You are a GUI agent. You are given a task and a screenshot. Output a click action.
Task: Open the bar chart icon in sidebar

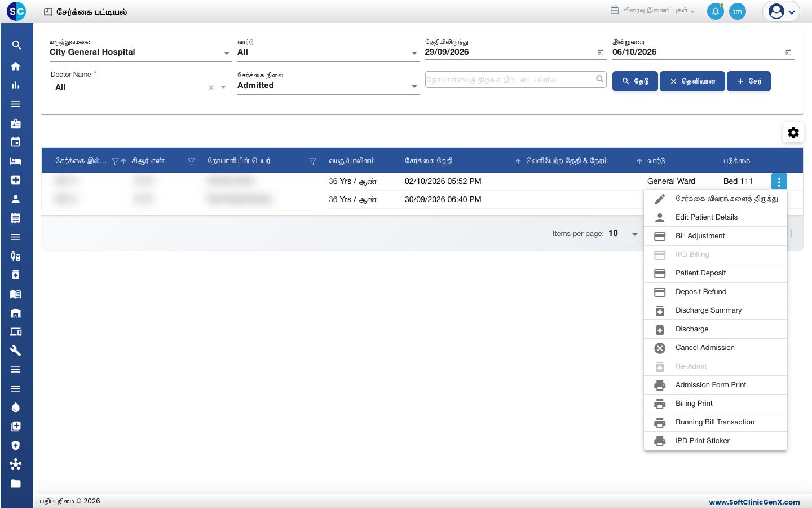(x=16, y=85)
